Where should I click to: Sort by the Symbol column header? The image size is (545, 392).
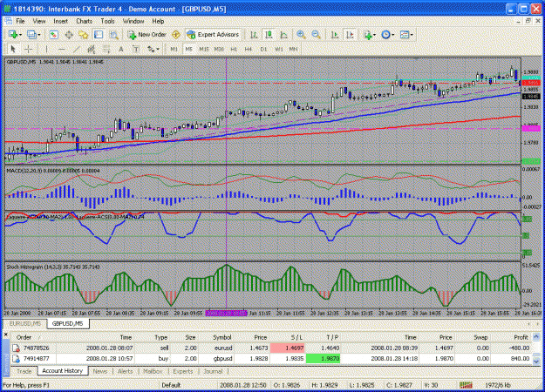tap(216, 337)
